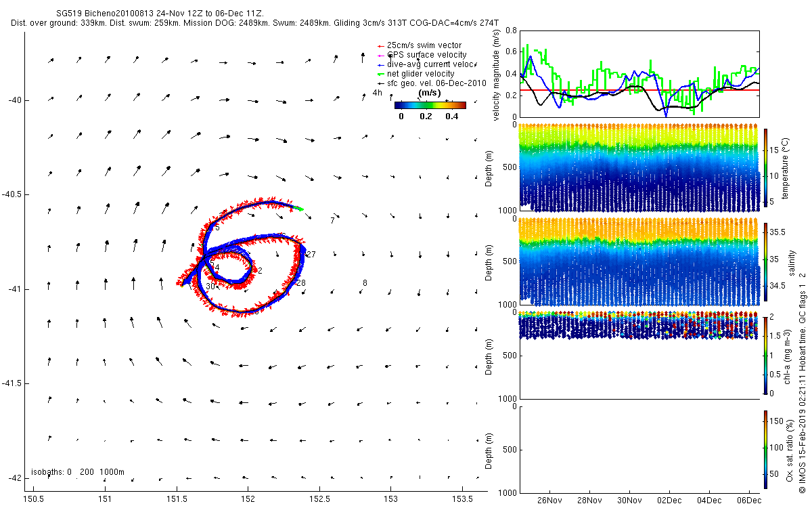The height and width of the screenshot is (508, 812).
Task: Click the '02Dec' date tick
Action: coord(669,501)
